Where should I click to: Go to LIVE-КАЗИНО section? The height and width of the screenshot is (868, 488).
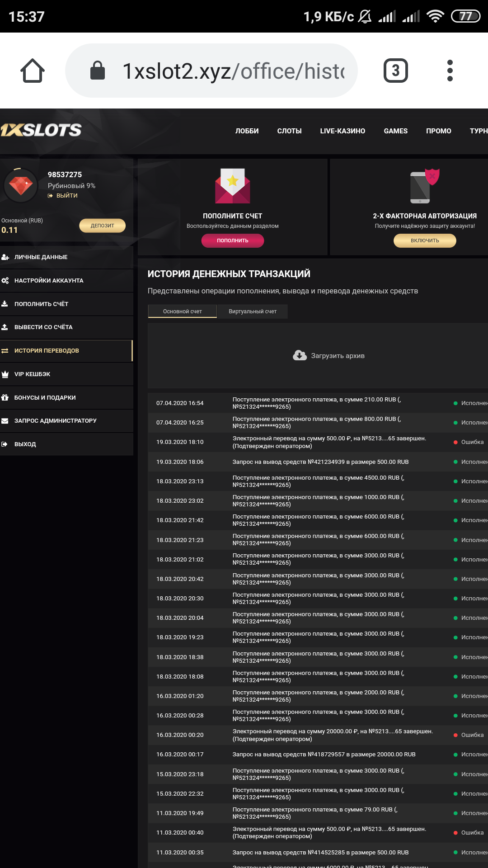point(343,131)
